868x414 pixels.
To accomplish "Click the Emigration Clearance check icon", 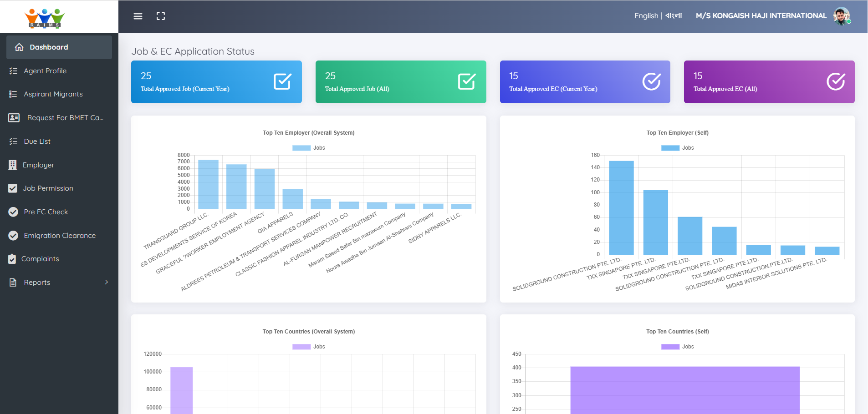I will [x=14, y=236].
